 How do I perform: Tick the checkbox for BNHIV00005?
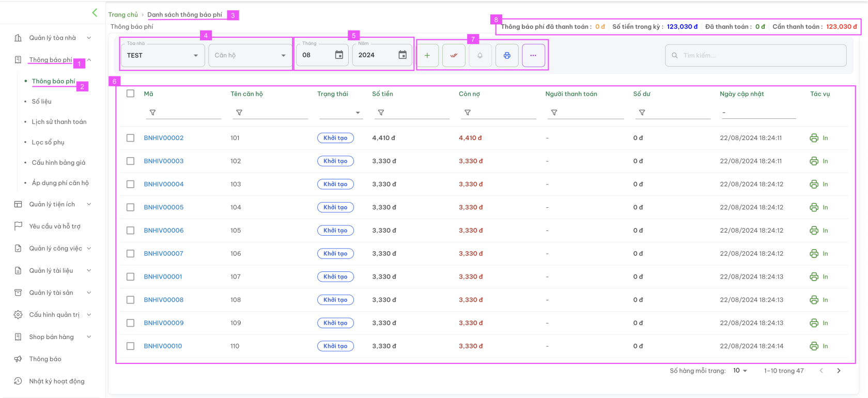click(x=130, y=207)
